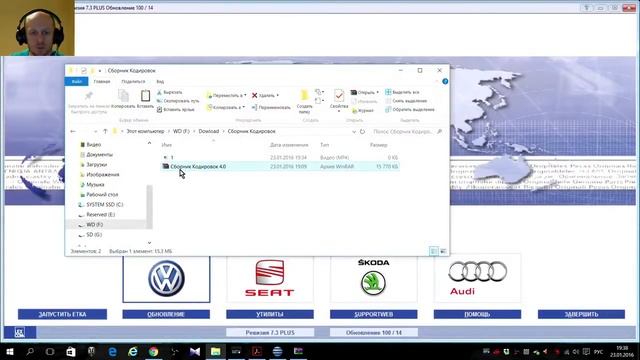Expand the Открыть dropdown in ribbon

[x=378, y=93]
